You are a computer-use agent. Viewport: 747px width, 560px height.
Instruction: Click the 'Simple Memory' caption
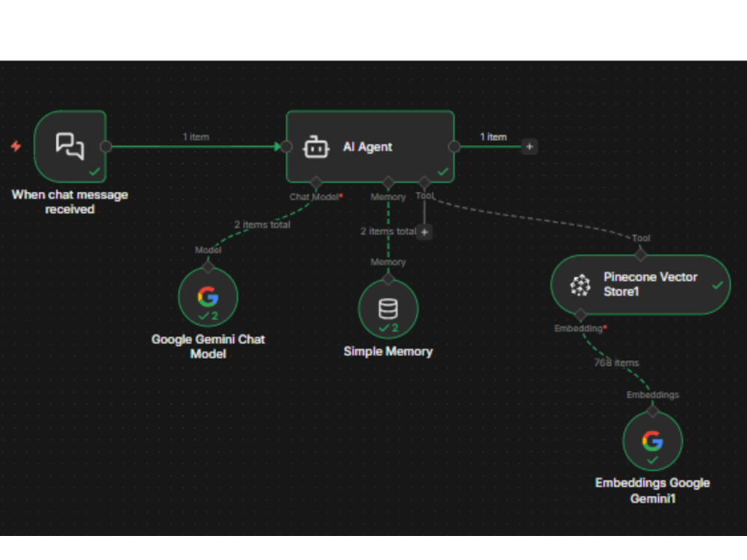point(388,352)
